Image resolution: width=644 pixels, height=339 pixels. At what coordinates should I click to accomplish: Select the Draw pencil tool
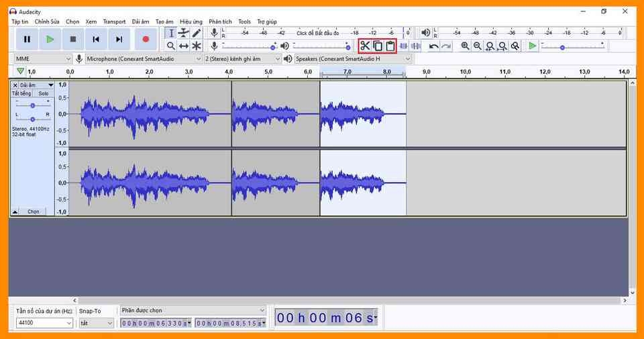click(196, 33)
